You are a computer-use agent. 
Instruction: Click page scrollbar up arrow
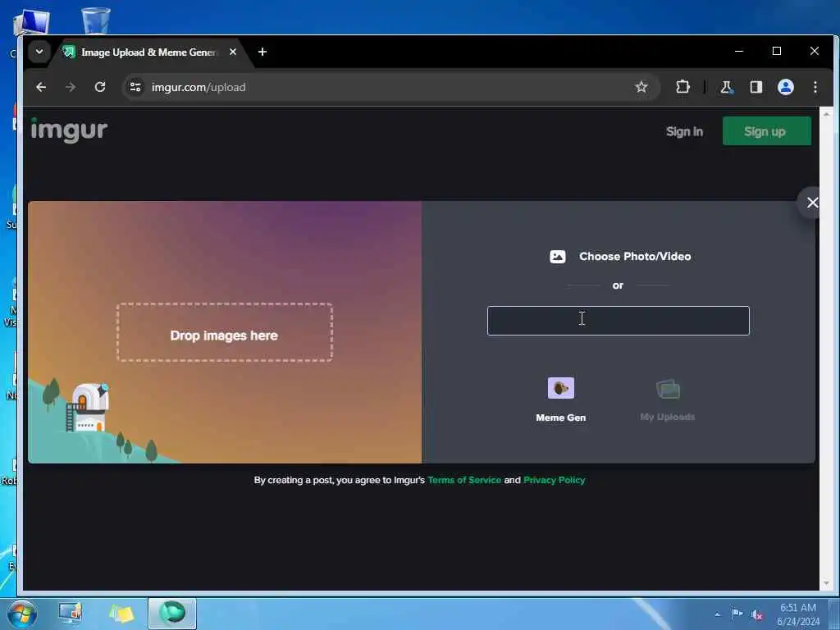coord(826,114)
